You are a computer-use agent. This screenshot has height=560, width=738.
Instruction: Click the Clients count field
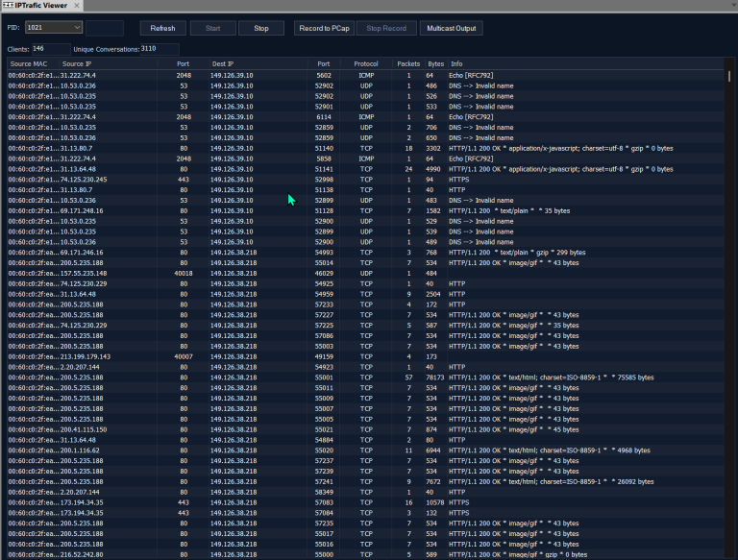point(51,49)
